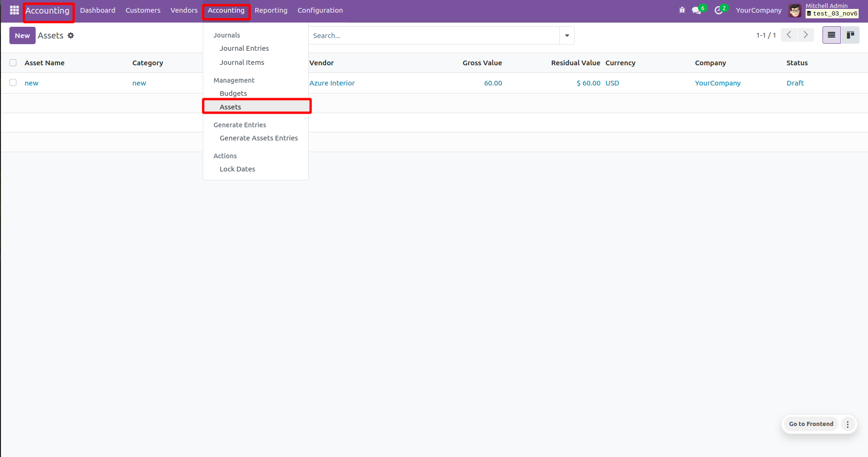
Task: Click into the Search input field
Action: click(434, 36)
